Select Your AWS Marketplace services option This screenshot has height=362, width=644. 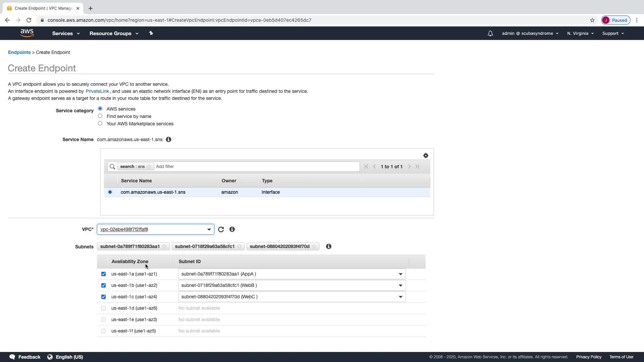pos(100,123)
